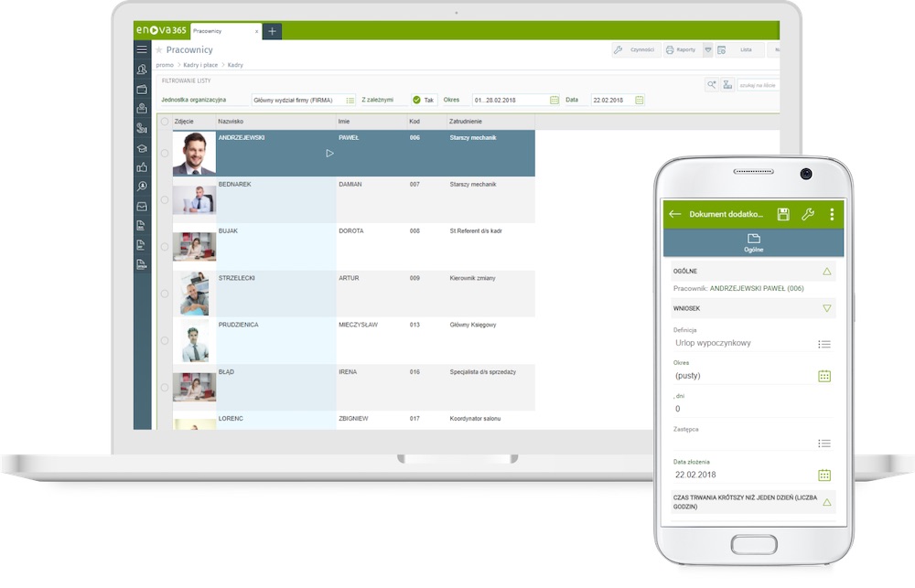
Task: Open the hamburger menu in the sidebar
Action: (142, 49)
